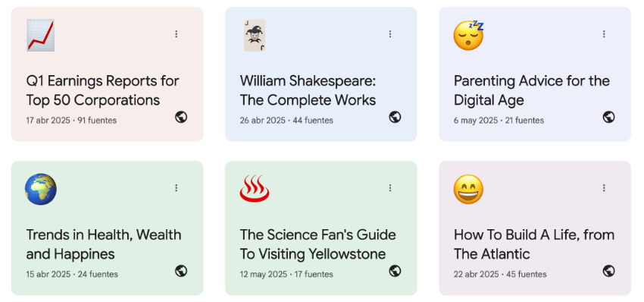Open the Q1 Earnings Reports for Top 50 Corporations notebook
The height and width of the screenshot is (302, 644).
103,90
